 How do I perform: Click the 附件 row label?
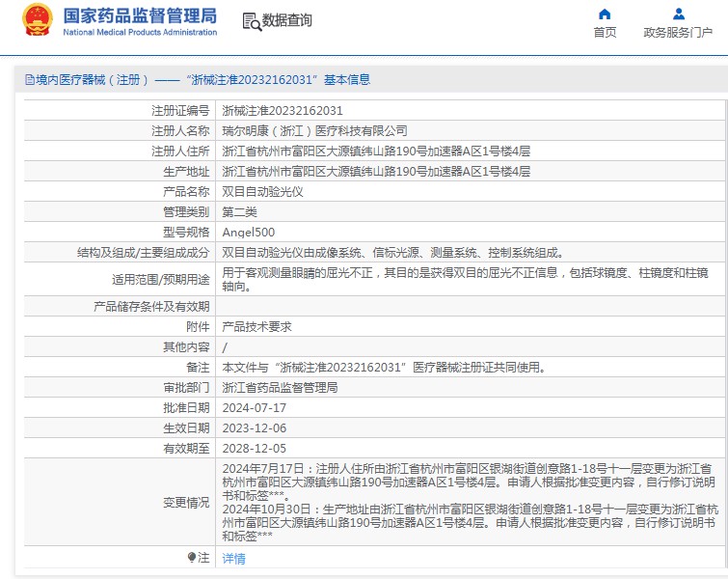[x=198, y=327]
